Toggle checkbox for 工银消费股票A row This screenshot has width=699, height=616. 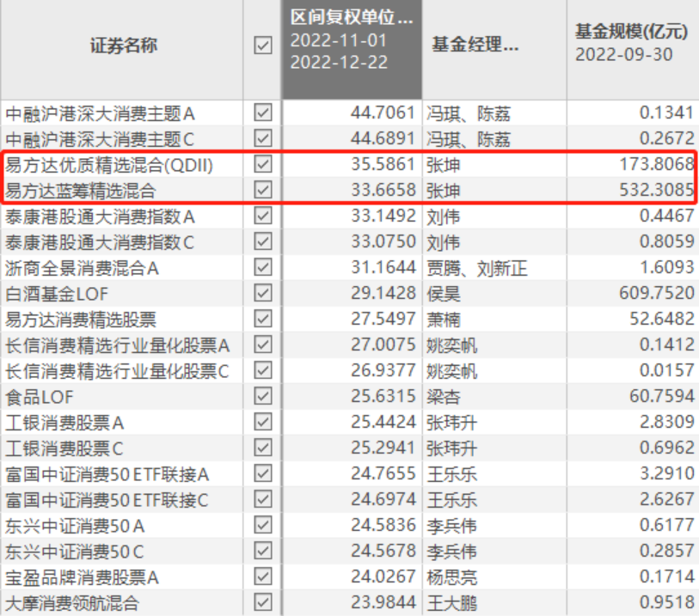pyautogui.click(x=262, y=422)
